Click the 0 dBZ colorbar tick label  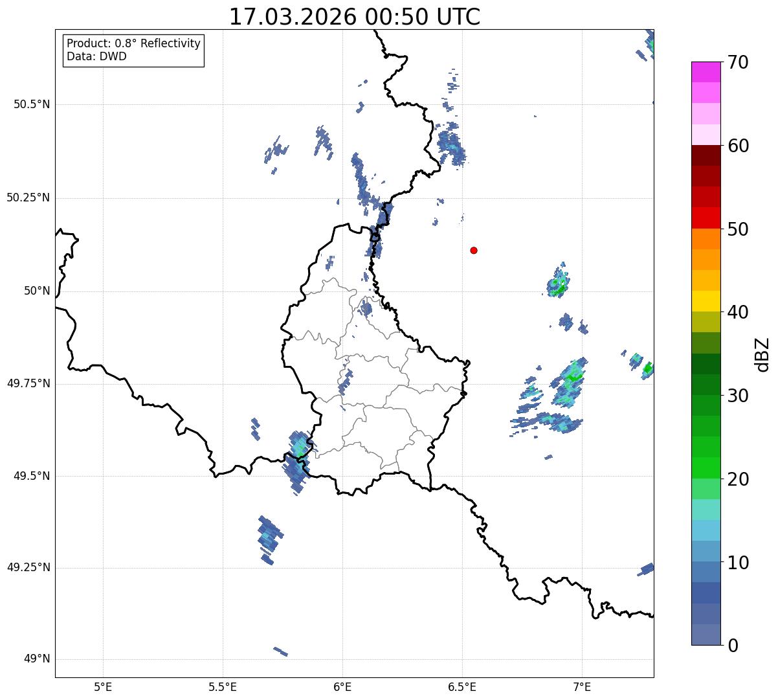(733, 646)
